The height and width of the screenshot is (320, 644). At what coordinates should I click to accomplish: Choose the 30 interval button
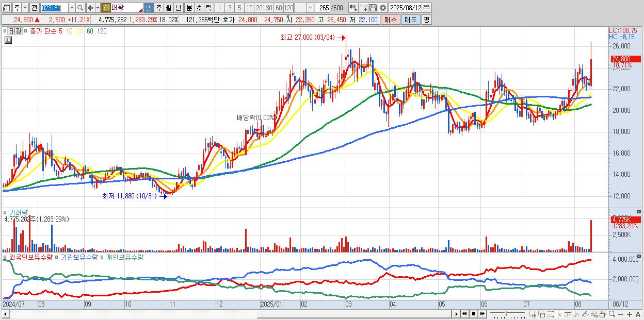tap(269, 8)
